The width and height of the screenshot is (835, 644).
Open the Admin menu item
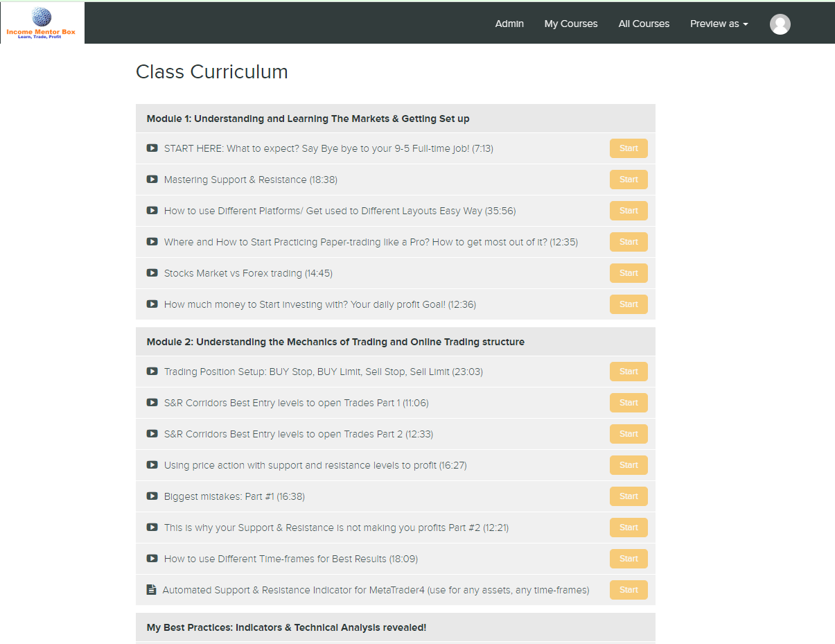click(509, 24)
